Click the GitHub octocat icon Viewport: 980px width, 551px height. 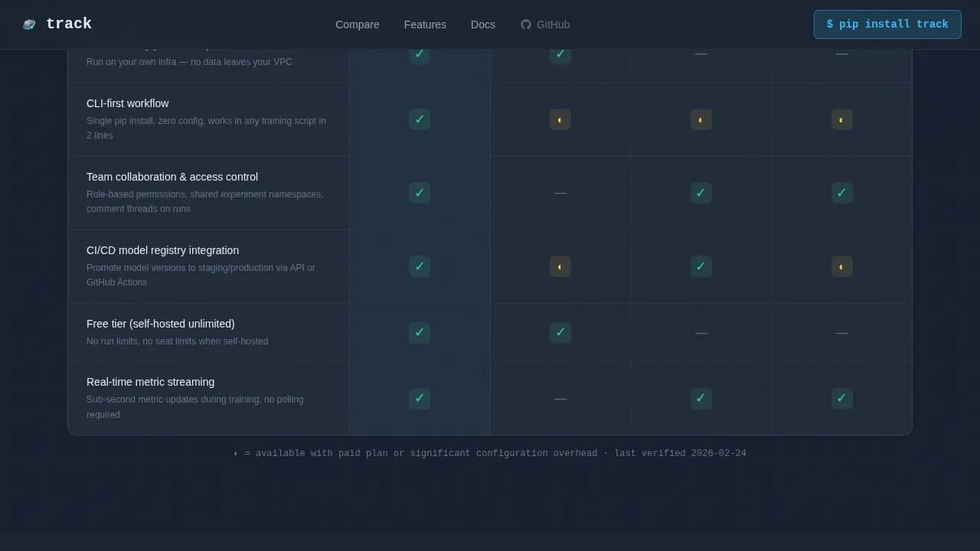[x=525, y=24]
